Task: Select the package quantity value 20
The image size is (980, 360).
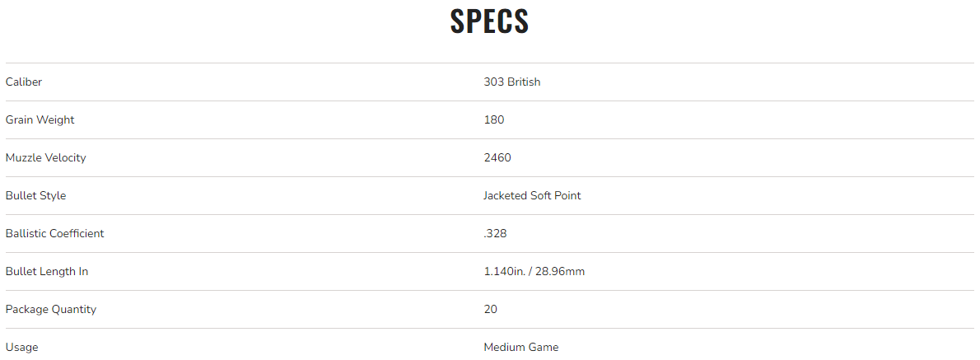Action: 491,309
